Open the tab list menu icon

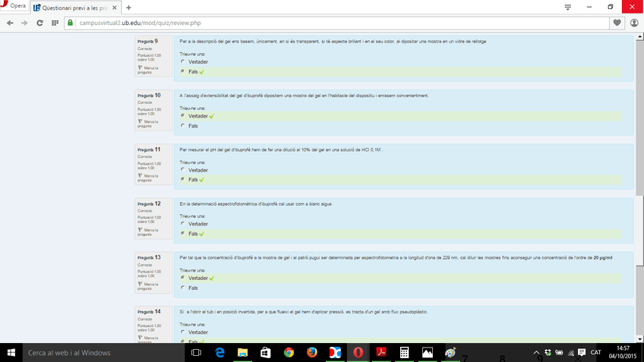pos(567,7)
